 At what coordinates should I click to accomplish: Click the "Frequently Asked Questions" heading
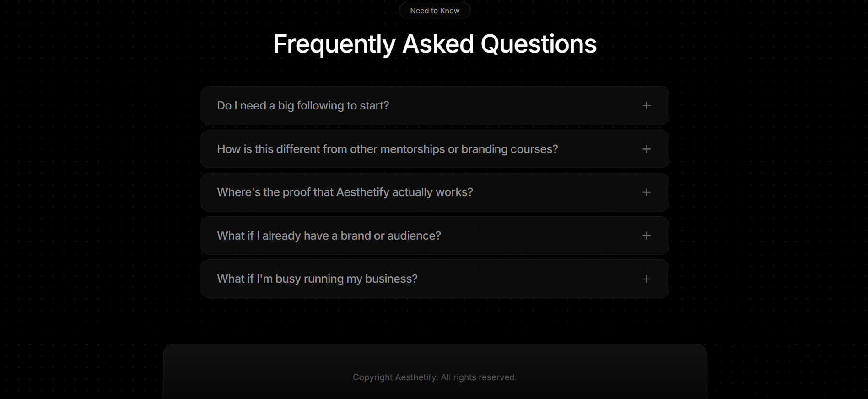tap(435, 44)
